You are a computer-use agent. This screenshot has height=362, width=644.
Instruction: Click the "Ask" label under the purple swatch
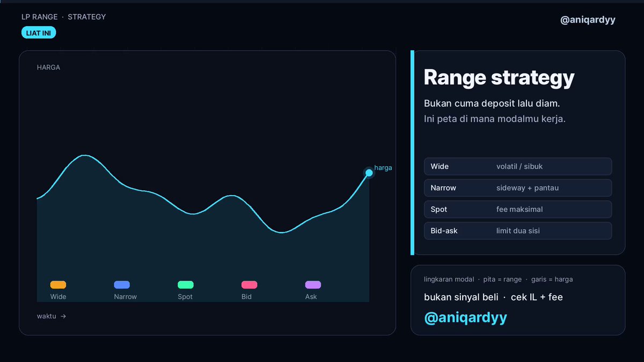pyautogui.click(x=311, y=297)
